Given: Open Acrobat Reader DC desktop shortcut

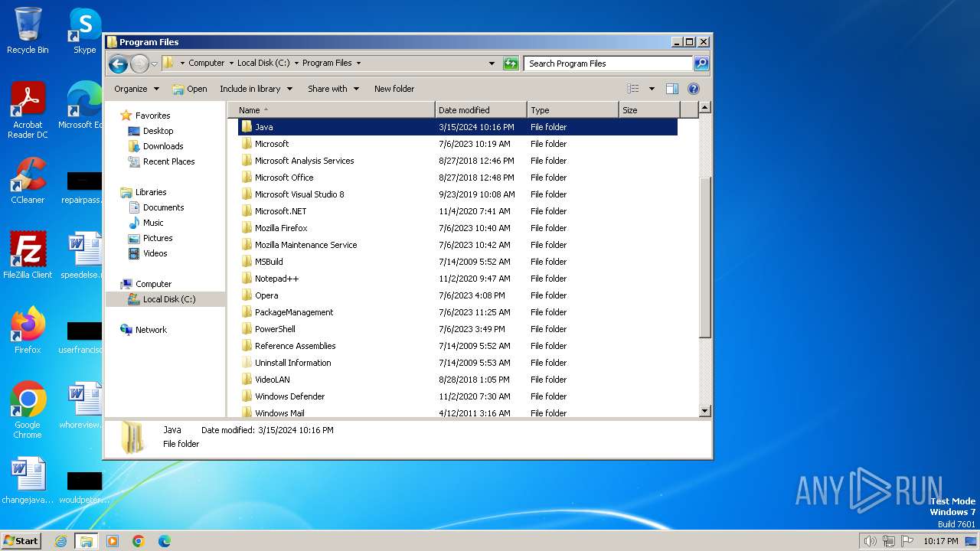Looking at the screenshot, I should point(28,110).
